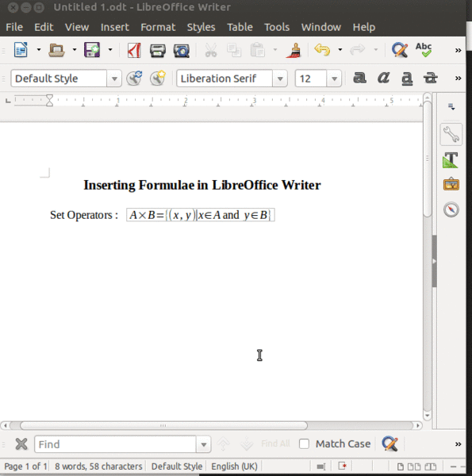Expand Save dropdown arrow
Screen dimensions: 472x476
tap(110, 49)
